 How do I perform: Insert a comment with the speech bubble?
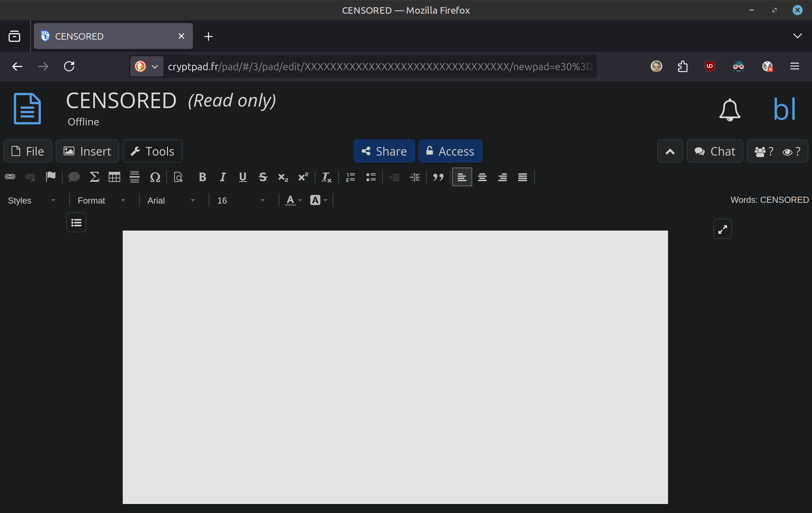74,177
